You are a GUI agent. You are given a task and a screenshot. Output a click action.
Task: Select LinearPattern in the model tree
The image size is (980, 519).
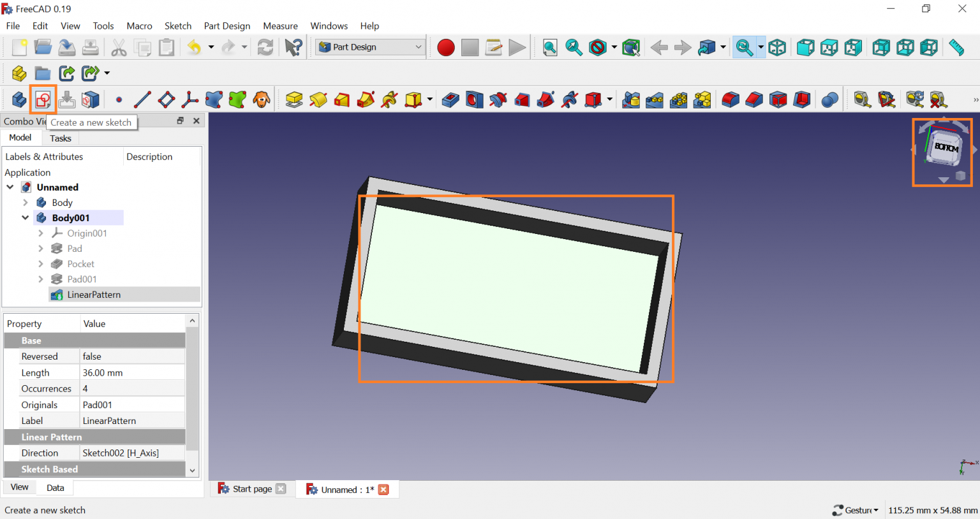[94, 295]
